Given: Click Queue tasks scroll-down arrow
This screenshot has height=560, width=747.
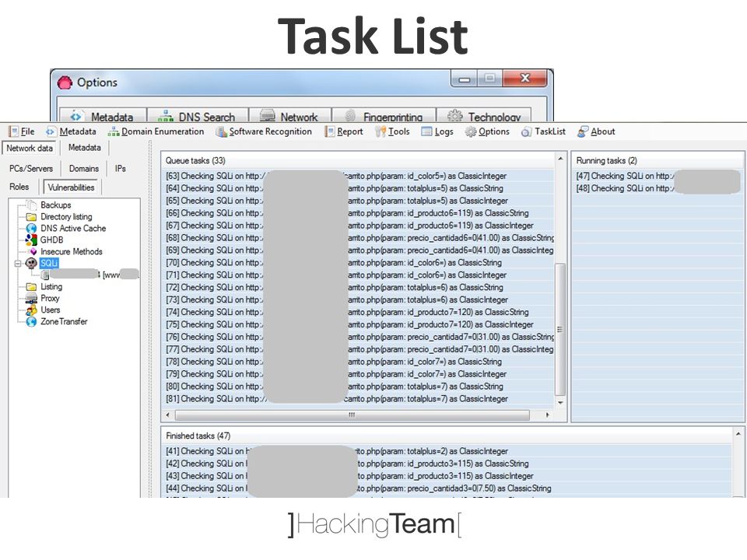Looking at the screenshot, I should coord(560,403).
